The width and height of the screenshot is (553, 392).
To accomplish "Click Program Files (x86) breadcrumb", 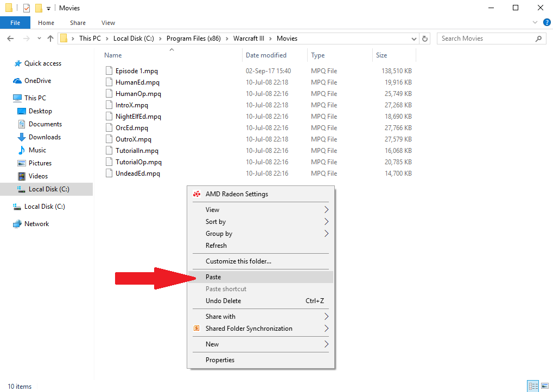I will coord(194,38).
